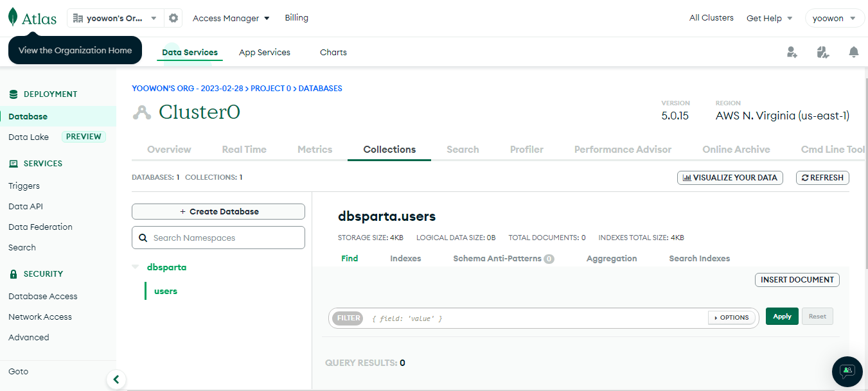
Task: Expand query OPTIONS
Action: point(732,317)
